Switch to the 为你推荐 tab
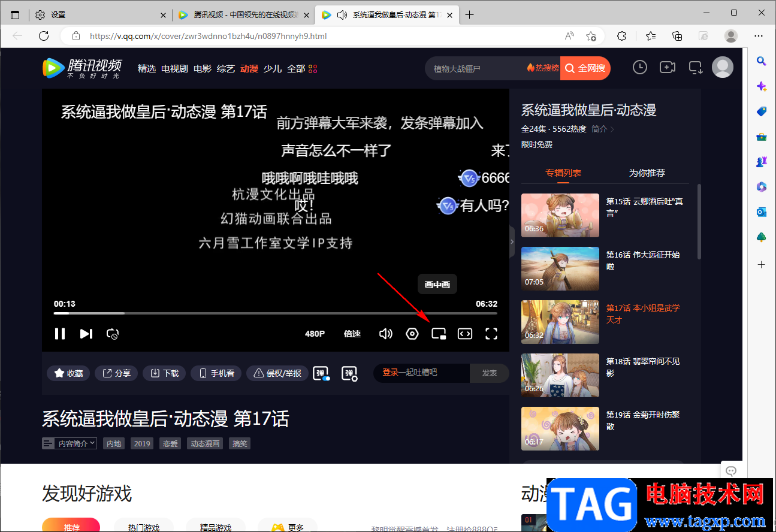 647,173
